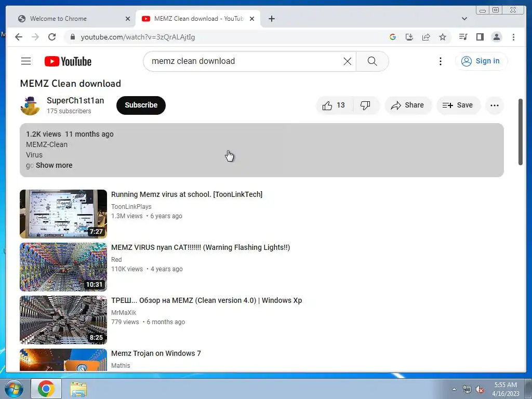Go back to previous page in Chrome
Image resolution: width=532 pixels, height=399 pixels.
pos(19,37)
